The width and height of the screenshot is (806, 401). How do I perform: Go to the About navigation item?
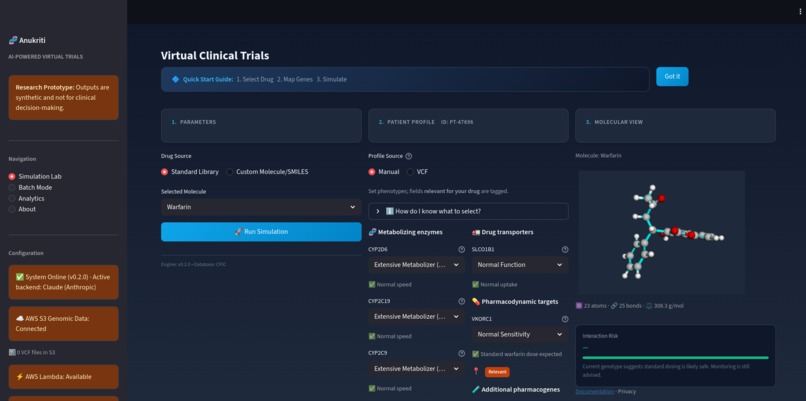pyautogui.click(x=23, y=209)
